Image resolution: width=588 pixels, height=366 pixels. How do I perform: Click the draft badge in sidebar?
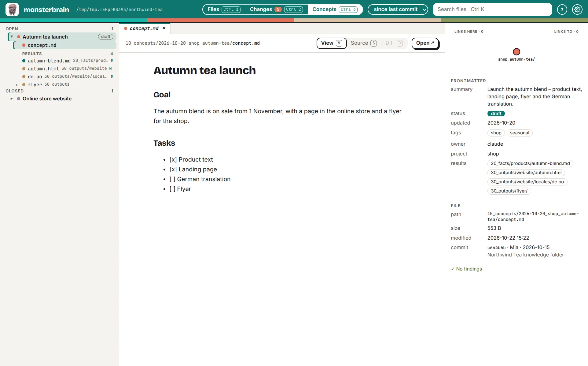pyautogui.click(x=105, y=37)
